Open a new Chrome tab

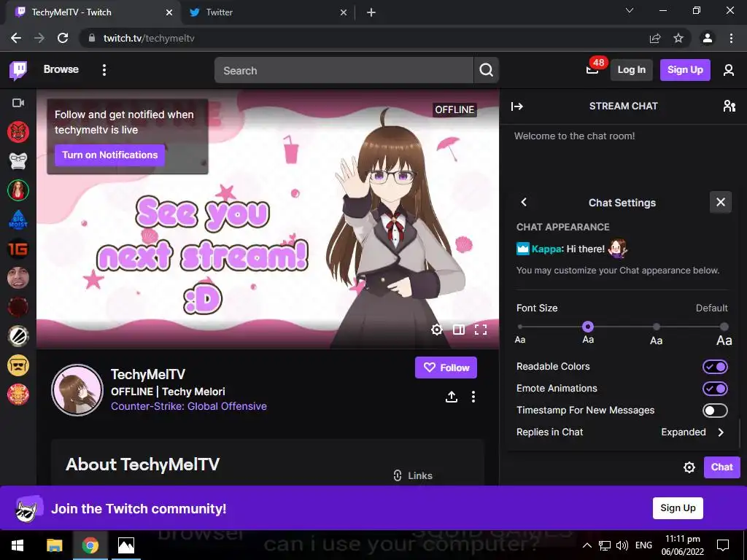point(371,12)
